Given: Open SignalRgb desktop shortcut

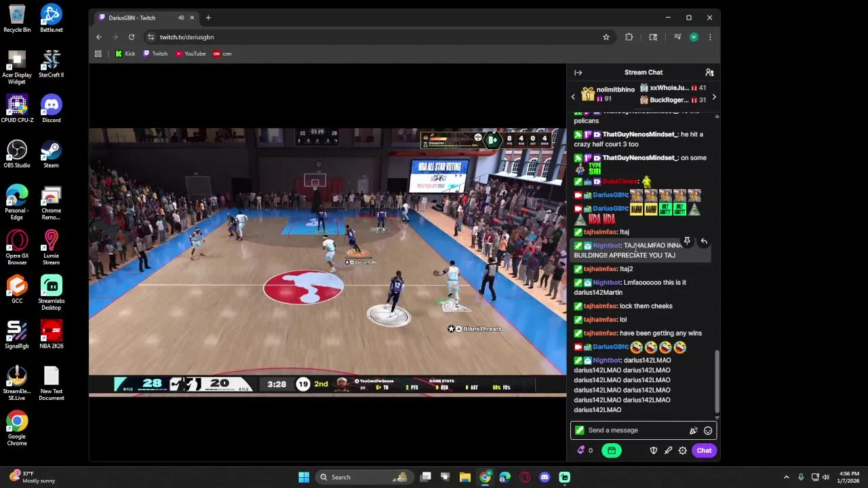Looking at the screenshot, I should click(x=17, y=334).
